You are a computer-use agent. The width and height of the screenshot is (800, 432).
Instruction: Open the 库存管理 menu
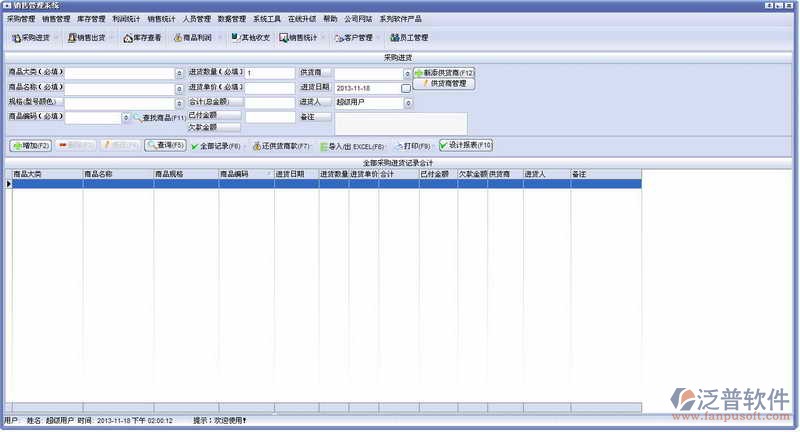tap(91, 18)
